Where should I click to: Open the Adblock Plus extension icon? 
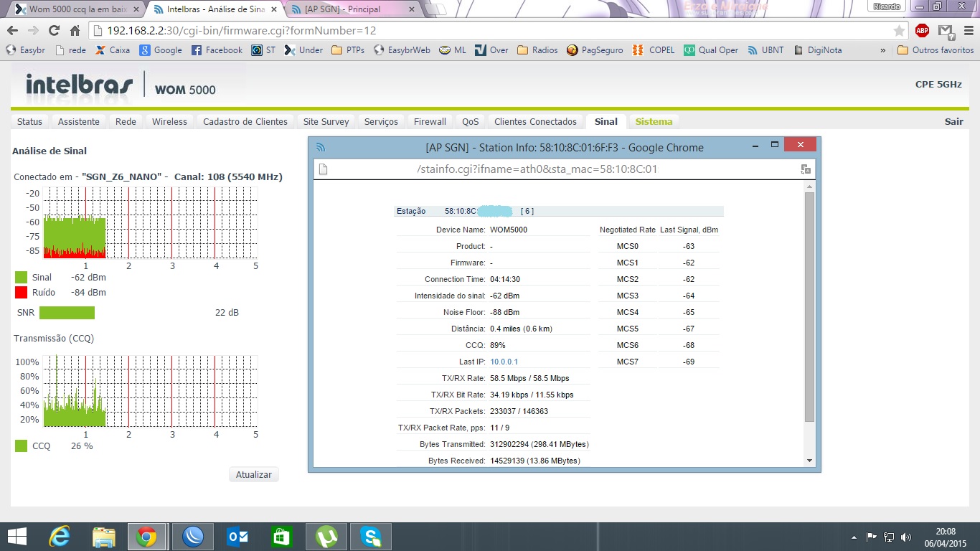coord(923,31)
